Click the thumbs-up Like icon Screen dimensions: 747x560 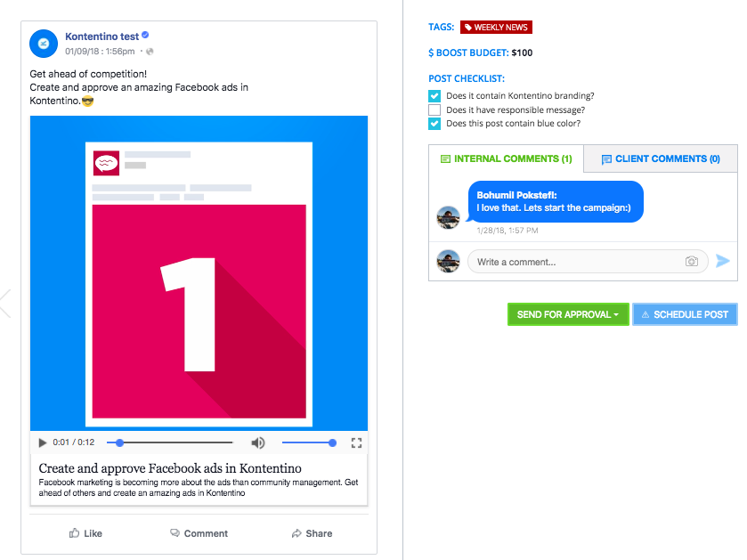[74, 533]
